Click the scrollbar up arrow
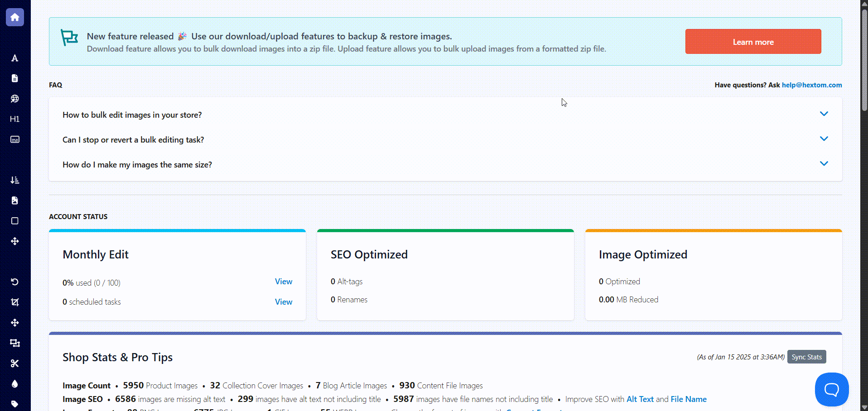This screenshot has width=868, height=411. (864, 4)
